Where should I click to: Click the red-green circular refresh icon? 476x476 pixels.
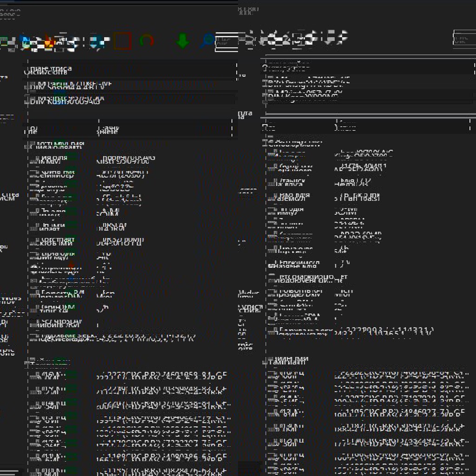pyautogui.click(x=147, y=41)
